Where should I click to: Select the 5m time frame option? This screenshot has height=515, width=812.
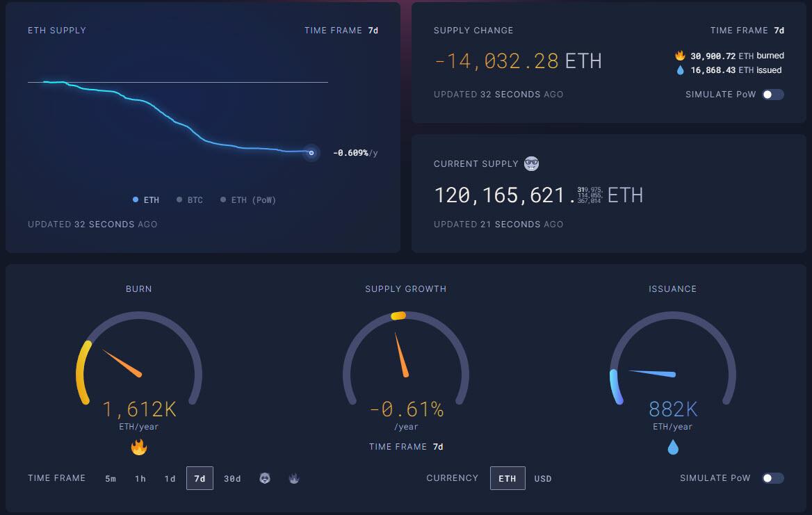[111, 478]
